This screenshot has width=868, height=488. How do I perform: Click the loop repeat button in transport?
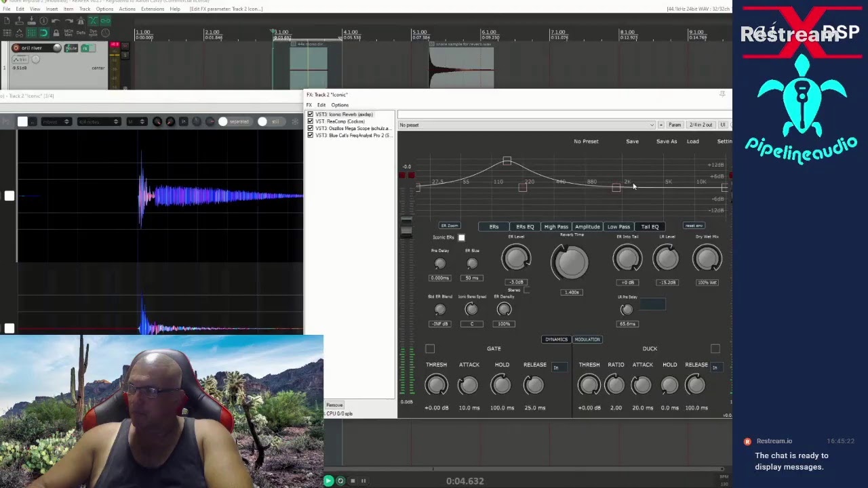tap(340, 481)
